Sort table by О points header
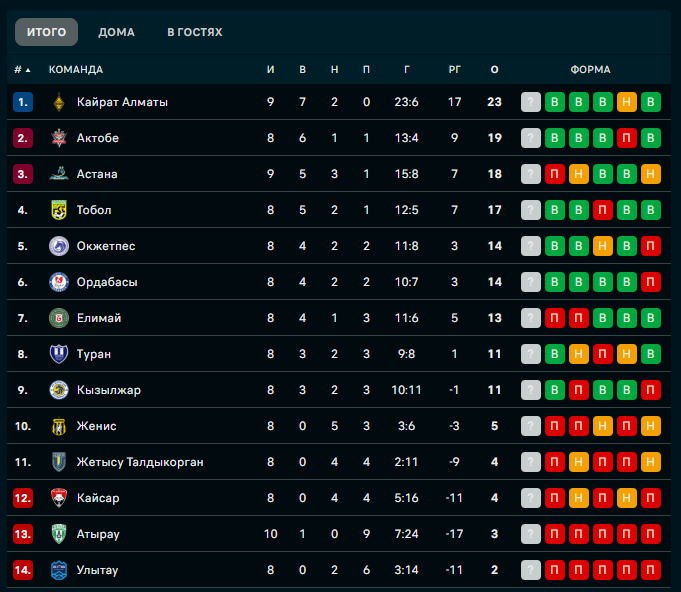 (x=494, y=69)
